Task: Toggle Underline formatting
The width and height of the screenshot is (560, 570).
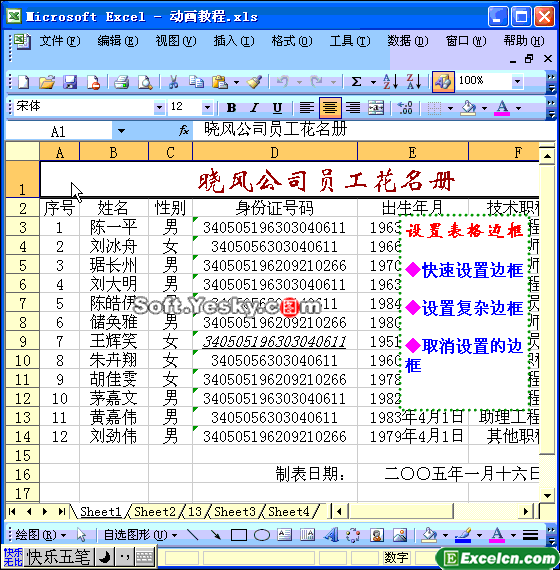Action: [x=277, y=108]
